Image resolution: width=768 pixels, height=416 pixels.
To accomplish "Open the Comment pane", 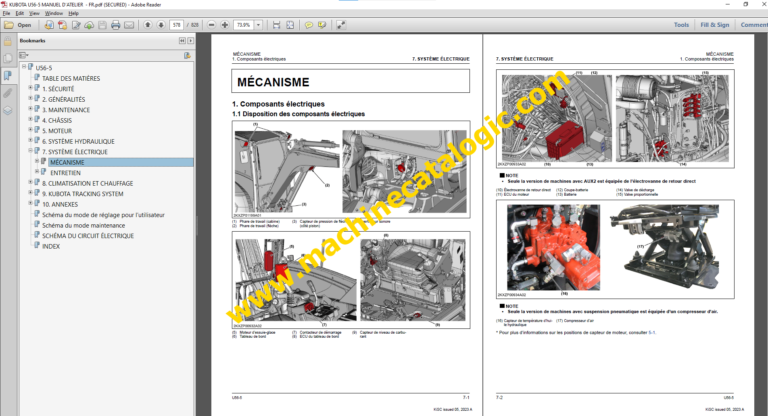I will point(754,25).
